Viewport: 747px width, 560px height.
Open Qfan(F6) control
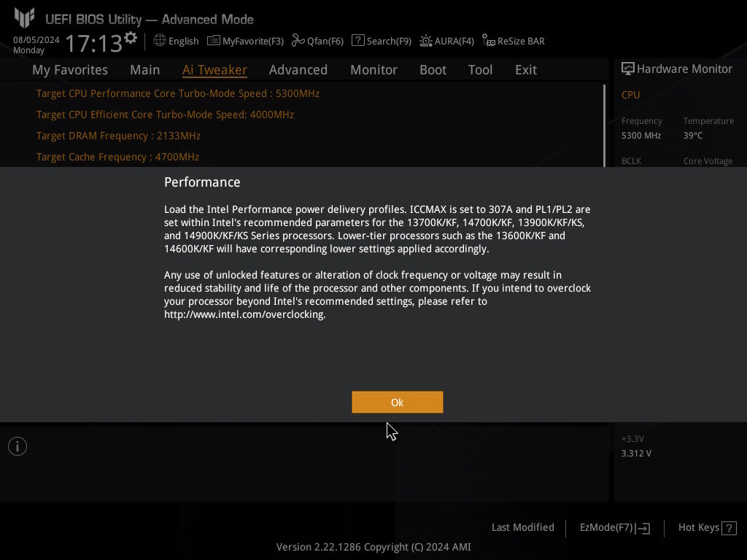pos(325,42)
